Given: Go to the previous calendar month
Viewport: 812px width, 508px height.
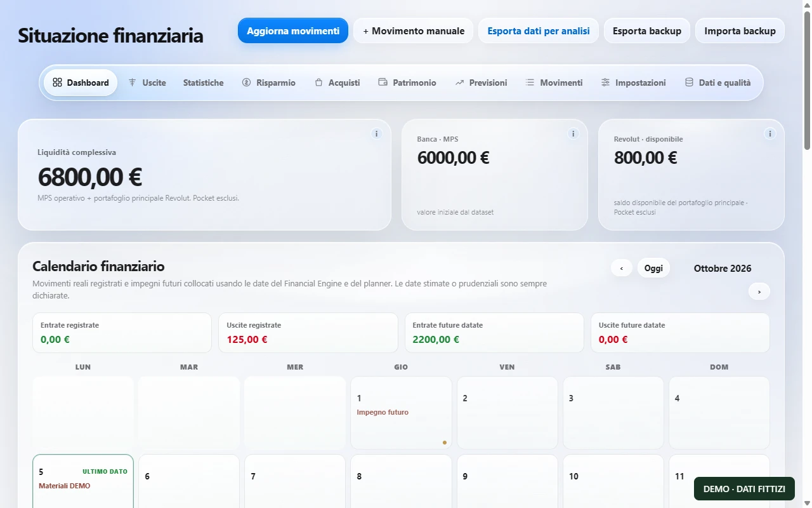Looking at the screenshot, I should [622, 268].
